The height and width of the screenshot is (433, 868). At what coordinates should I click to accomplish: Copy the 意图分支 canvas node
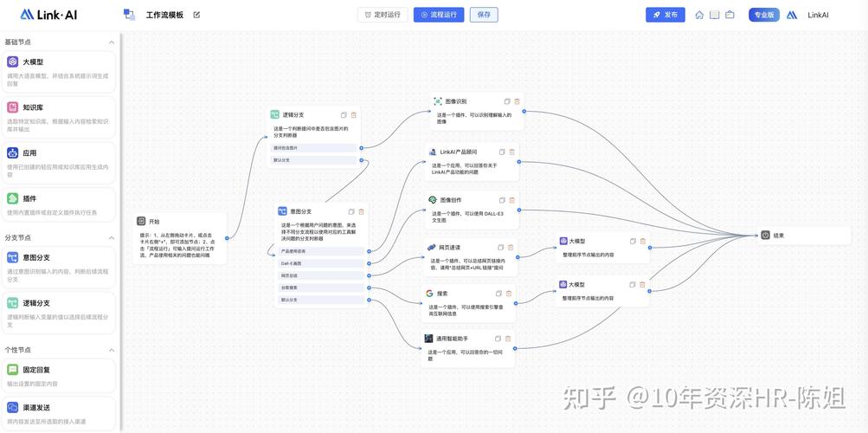(x=351, y=211)
